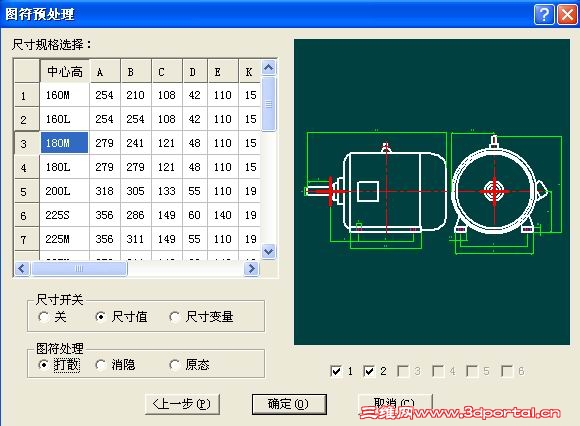Click value 210 in 160M row
The width and height of the screenshot is (580, 426).
tap(136, 95)
